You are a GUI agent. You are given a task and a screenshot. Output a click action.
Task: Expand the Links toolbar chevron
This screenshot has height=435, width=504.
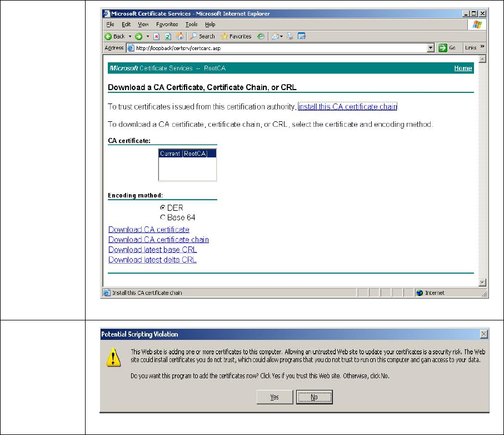[x=482, y=47]
